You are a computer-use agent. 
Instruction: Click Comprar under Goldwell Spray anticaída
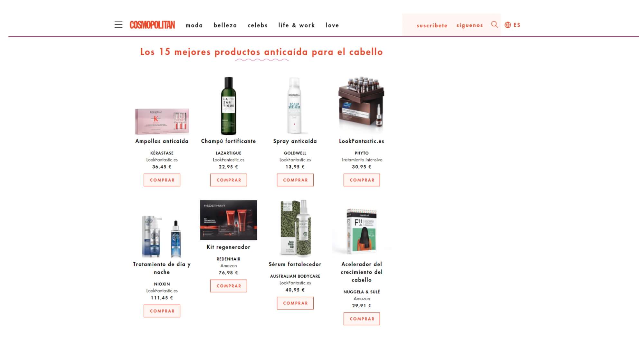click(295, 180)
